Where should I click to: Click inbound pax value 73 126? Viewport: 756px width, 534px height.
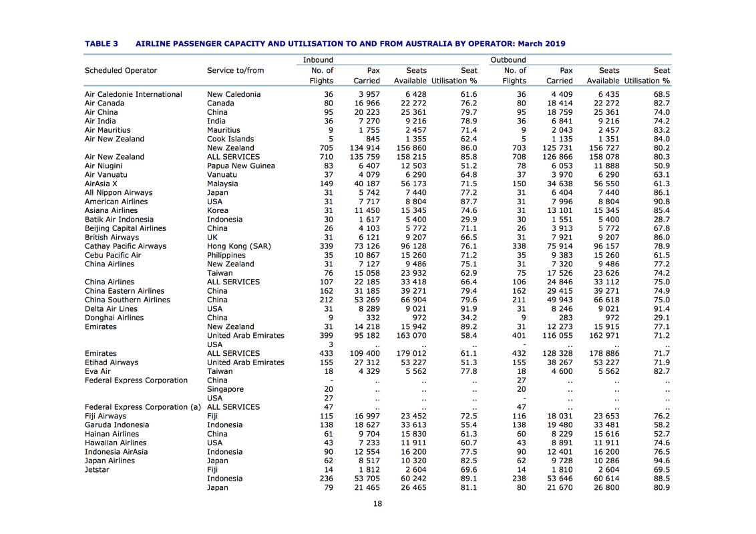pyautogui.click(x=367, y=246)
